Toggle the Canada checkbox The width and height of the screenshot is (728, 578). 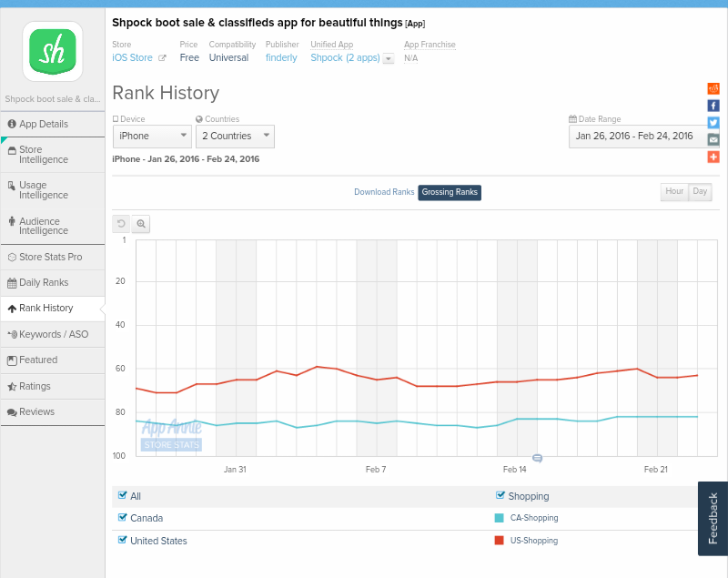pos(123,517)
